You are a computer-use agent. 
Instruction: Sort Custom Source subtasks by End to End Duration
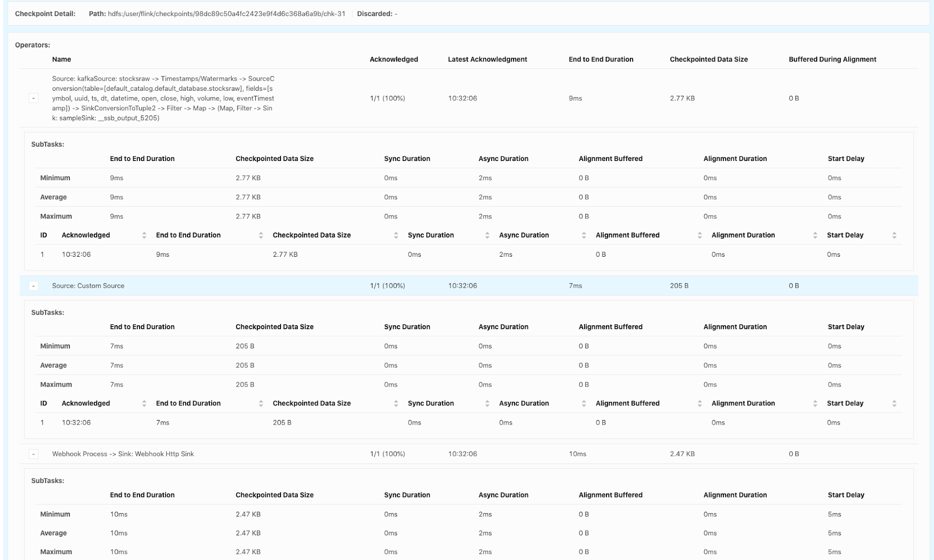pos(261,404)
